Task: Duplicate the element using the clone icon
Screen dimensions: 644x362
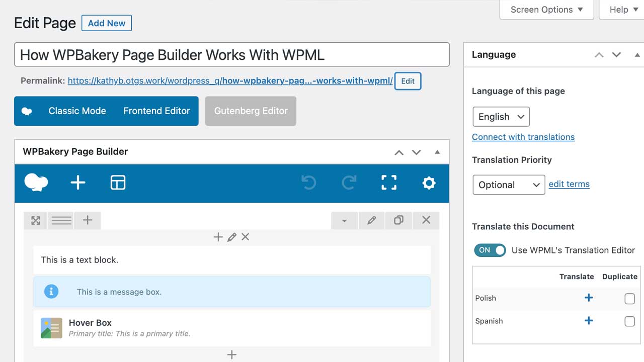Action: click(398, 220)
